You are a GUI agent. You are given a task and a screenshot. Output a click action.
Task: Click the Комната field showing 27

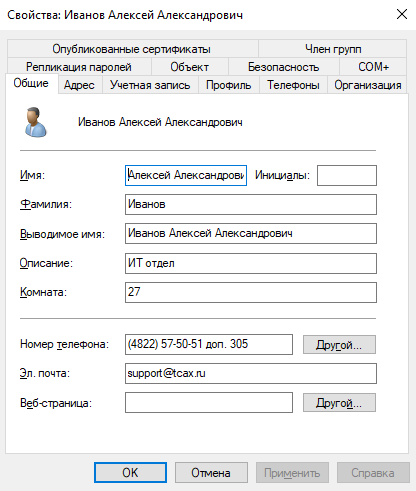251,292
